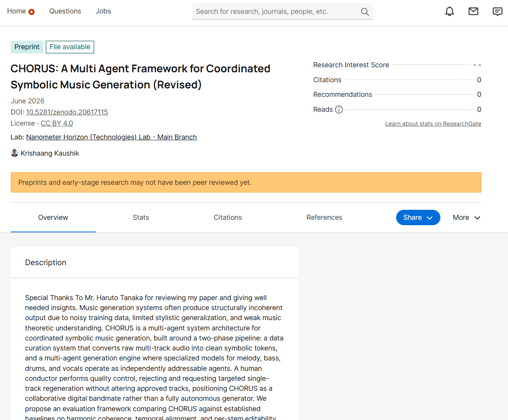Open the mail envelope messages icon
The image size is (508, 420).
(x=473, y=12)
